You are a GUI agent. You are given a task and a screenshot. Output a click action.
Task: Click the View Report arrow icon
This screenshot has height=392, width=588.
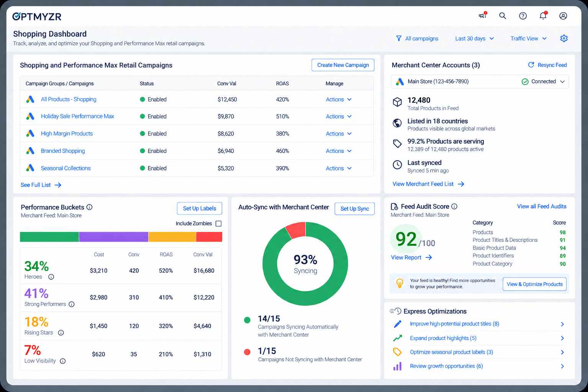pos(429,258)
